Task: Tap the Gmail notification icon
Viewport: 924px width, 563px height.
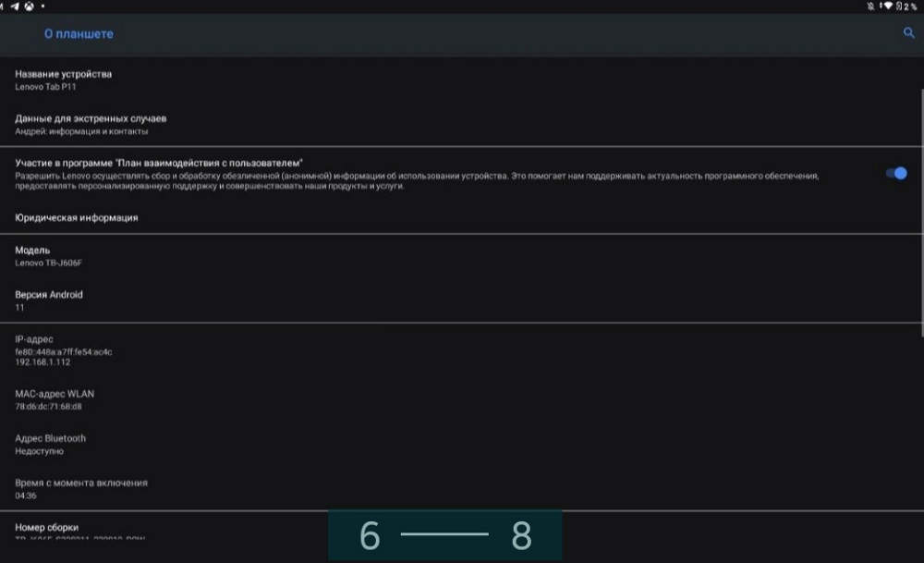Action: pyautogui.click(x=4, y=6)
